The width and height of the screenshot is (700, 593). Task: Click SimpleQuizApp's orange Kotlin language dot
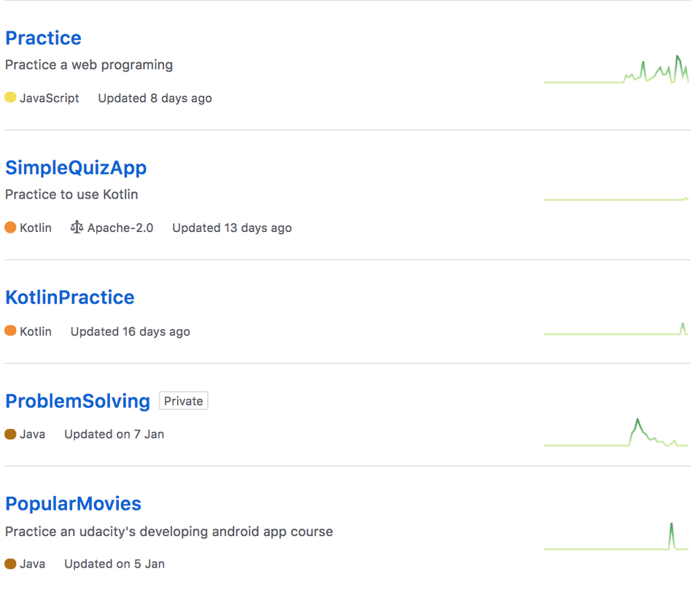10,228
